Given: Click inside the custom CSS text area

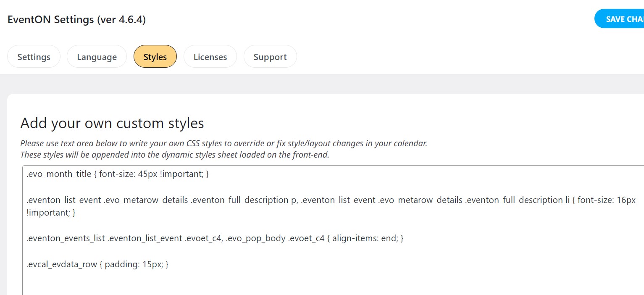Looking at the screenshot, I should [x=333, y=230].
